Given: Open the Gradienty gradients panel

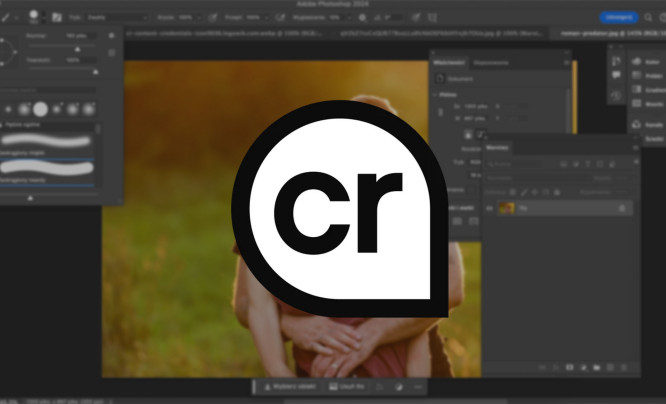Looking at the screenshot, I should (x=647, y=89).
